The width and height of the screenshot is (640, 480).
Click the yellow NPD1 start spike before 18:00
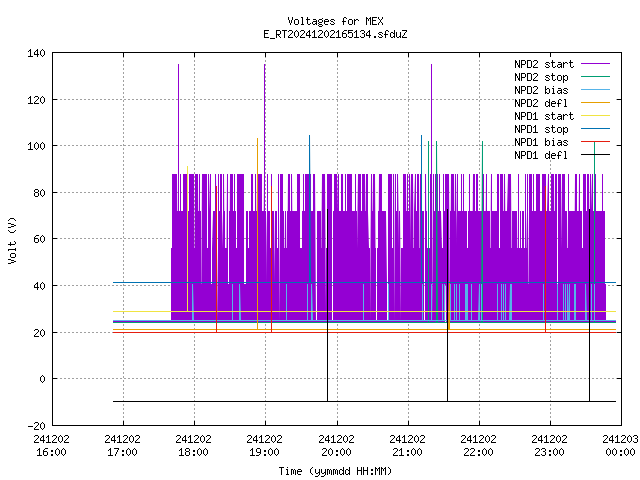(x=187, y=239)
